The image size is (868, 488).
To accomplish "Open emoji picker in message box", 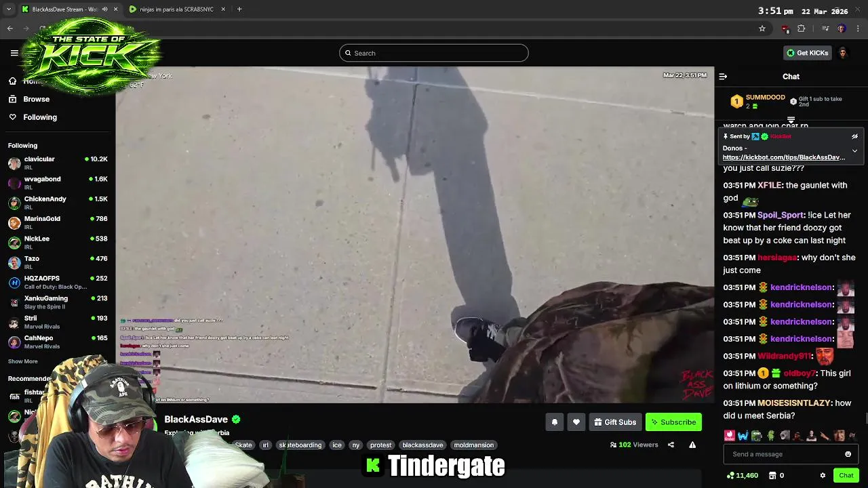I will (x=848, y=454).
